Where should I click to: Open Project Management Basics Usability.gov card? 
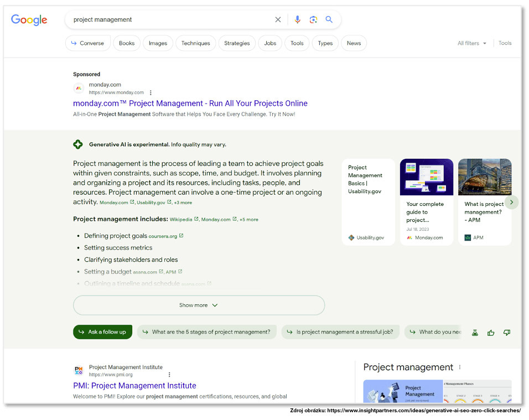[369, 202]
